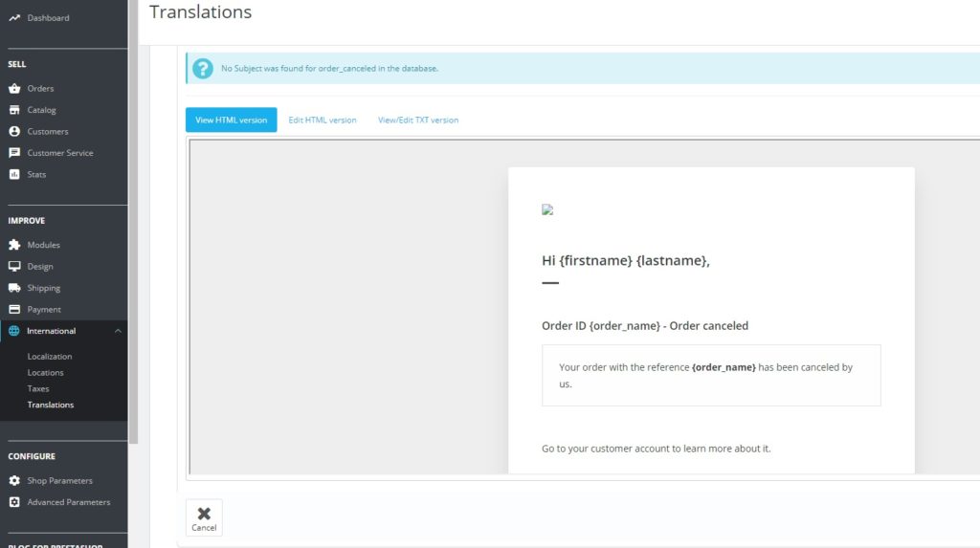Click the Payment card icon
The width and height of the screenshot is (980, 548).
(14, 309)
